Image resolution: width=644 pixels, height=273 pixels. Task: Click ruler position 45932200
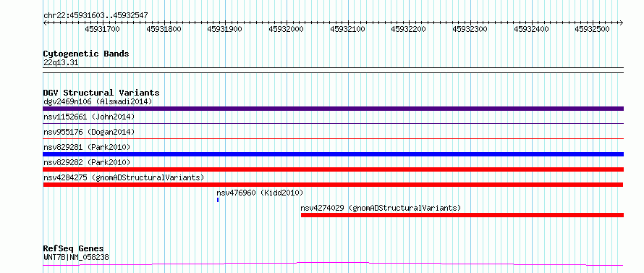[409, 29]
